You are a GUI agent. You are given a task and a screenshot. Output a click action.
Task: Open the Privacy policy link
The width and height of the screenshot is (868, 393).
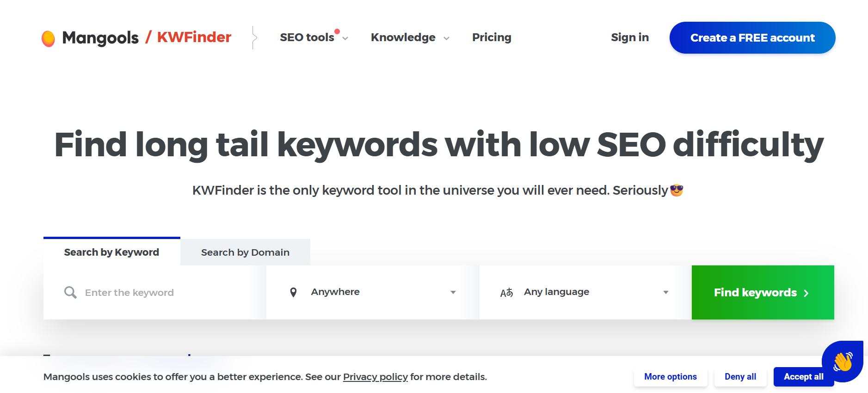point(375,377)
